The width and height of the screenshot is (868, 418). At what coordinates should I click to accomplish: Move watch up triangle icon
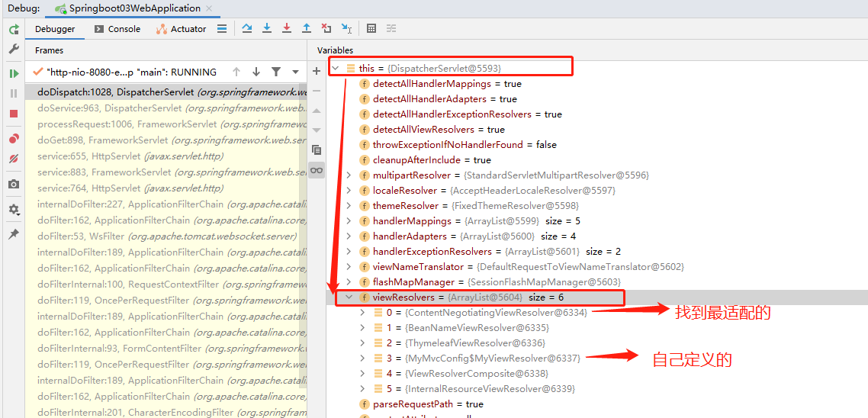pyautogui.click(x=317, y=111)
